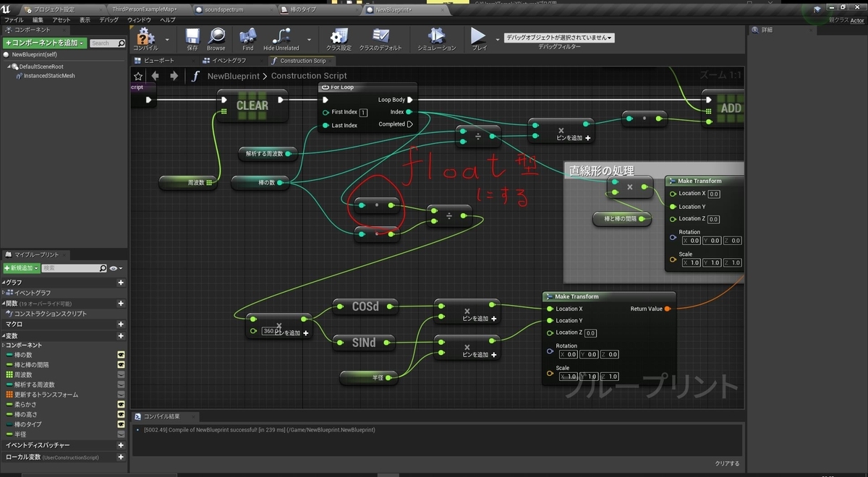Start Simulation (シミュレーション)
The height and width of the screenshot is (477, 868).
[x=436, y=37]
